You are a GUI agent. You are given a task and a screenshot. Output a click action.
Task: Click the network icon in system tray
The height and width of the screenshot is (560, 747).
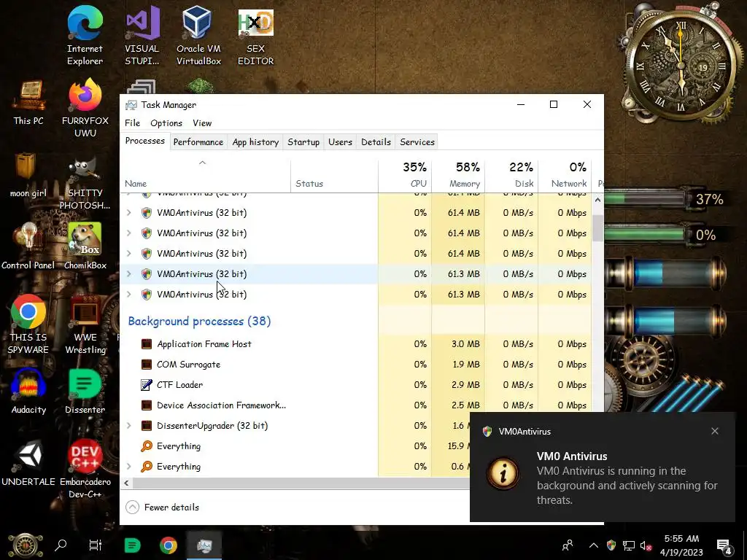coord(629,545)
